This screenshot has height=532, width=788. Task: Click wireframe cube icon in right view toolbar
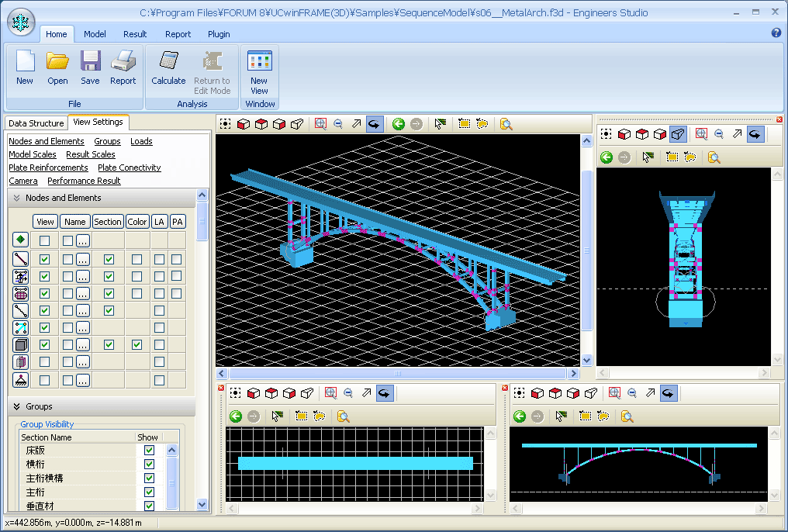pyautogui.click(x=677, y=134)
